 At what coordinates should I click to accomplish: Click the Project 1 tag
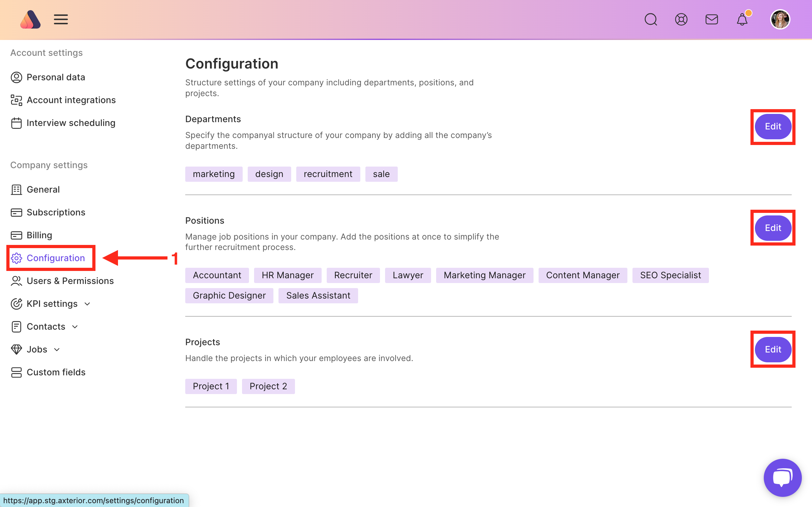tap(211, 387)
